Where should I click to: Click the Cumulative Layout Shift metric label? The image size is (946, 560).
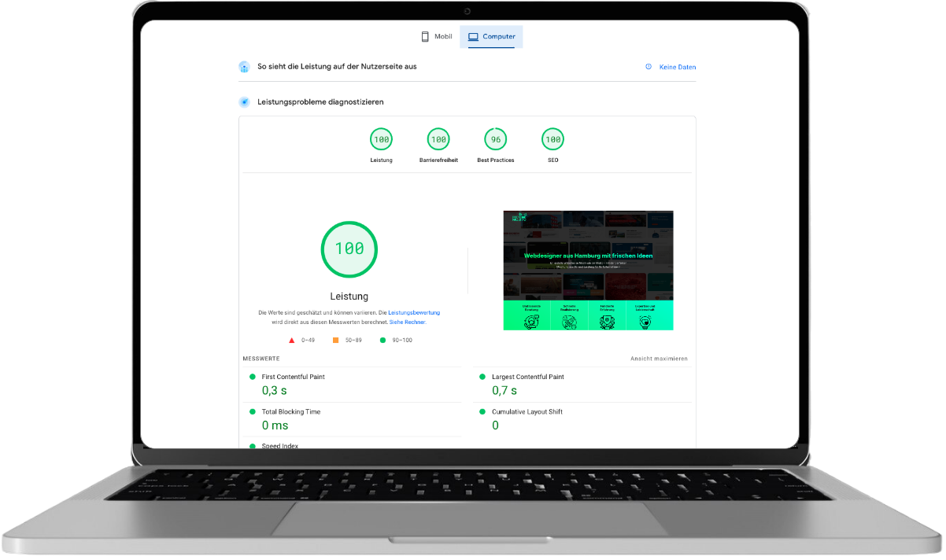tap(527, 411)
